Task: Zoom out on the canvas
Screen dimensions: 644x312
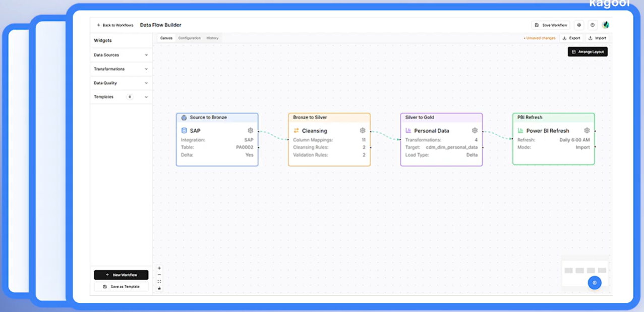Action: 159,275
